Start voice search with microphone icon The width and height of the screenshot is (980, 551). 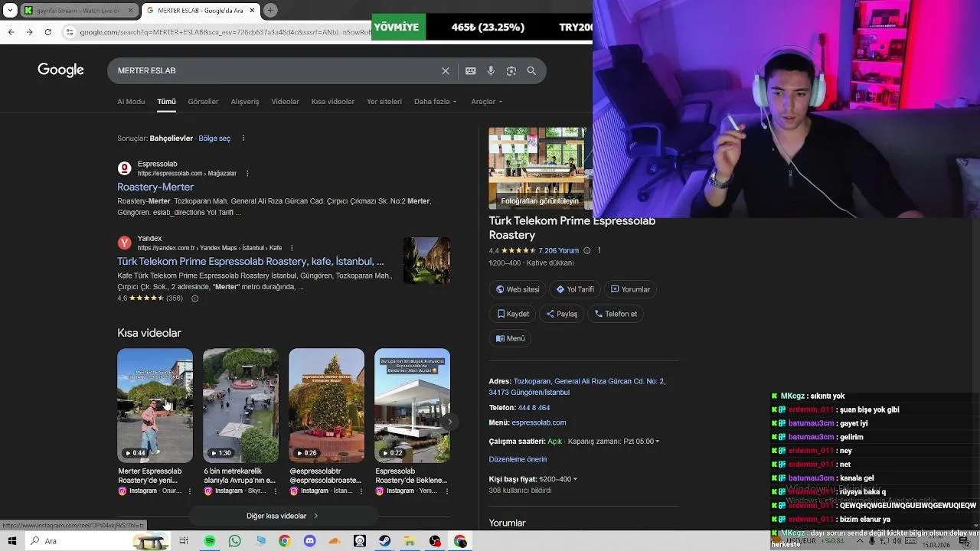click(x=491, y=70)
